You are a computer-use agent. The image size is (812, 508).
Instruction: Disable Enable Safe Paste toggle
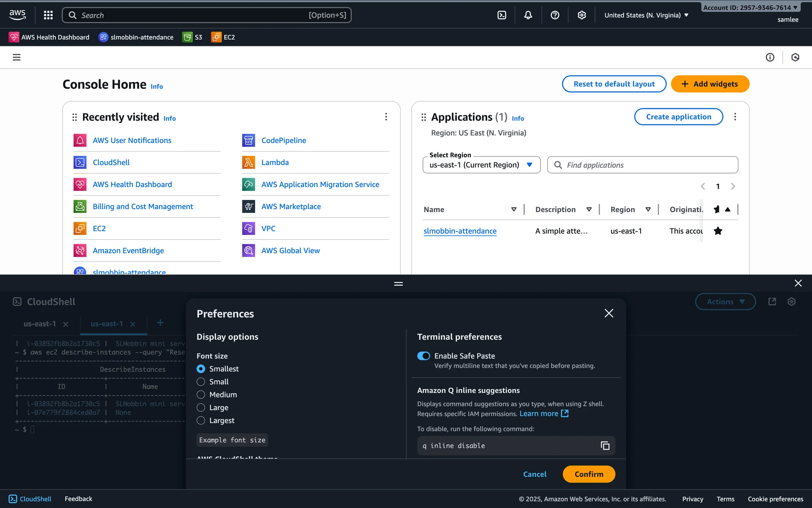point(423,356)
